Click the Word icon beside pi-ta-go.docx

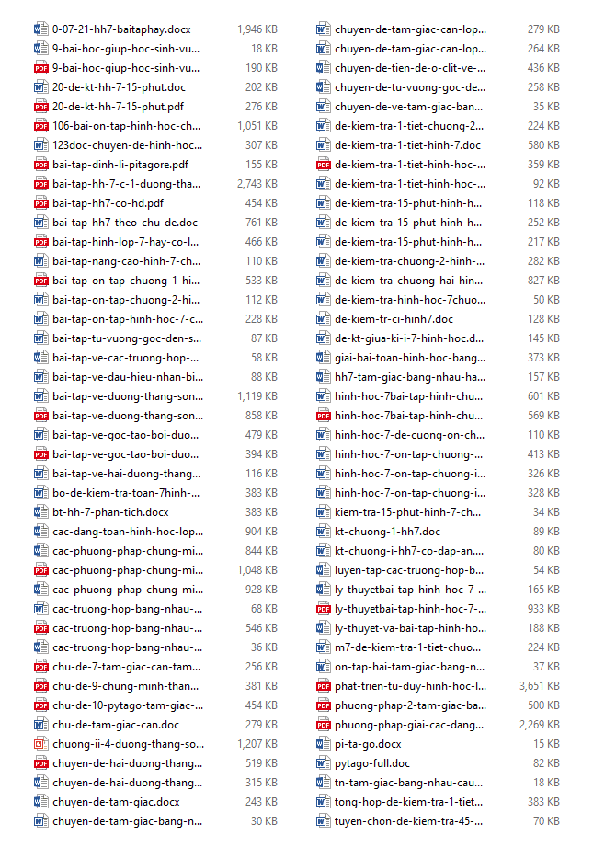[x=323, y=744]
